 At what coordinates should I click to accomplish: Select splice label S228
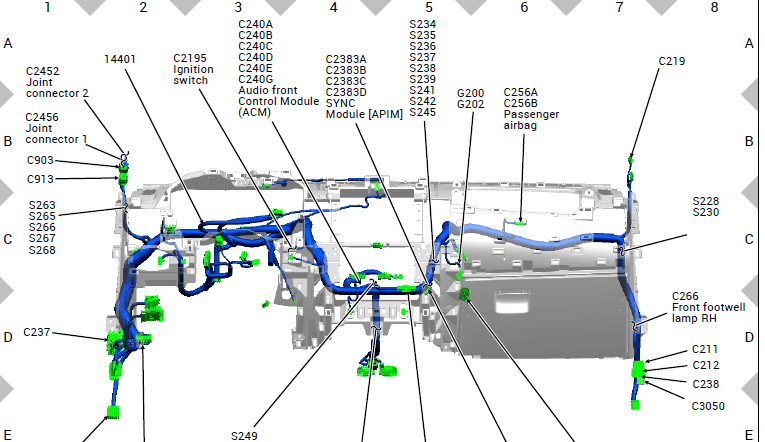(x=706, y=201)
